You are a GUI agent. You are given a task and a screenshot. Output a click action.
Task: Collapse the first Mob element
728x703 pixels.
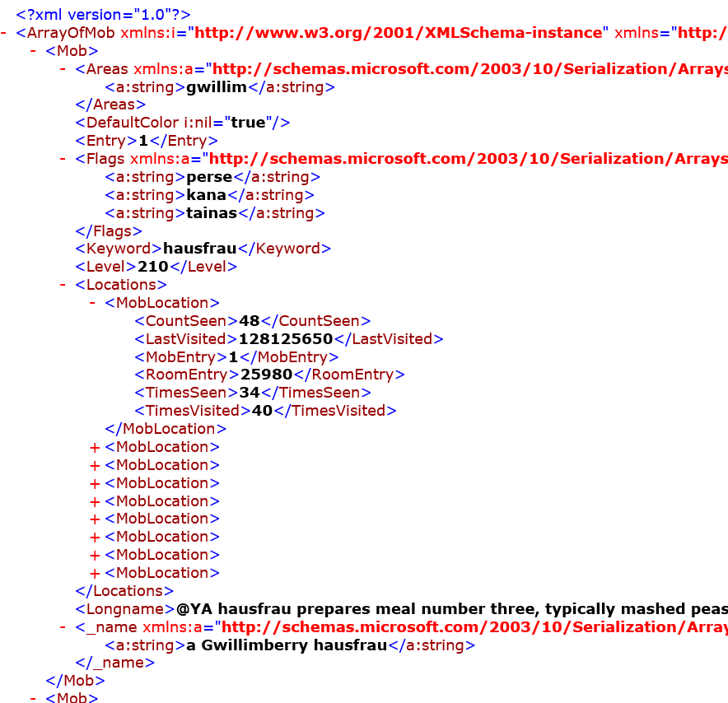click(x=34, y=51)
